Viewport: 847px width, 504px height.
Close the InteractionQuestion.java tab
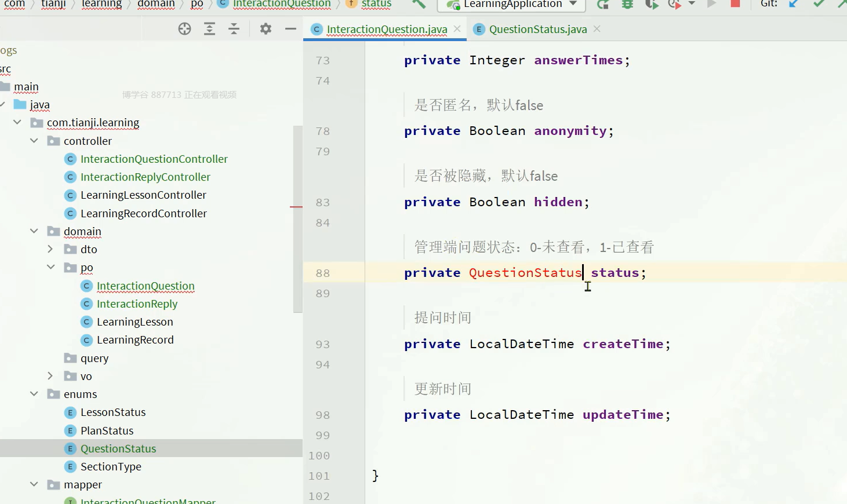pyautogui.click(x=457, y=28)
